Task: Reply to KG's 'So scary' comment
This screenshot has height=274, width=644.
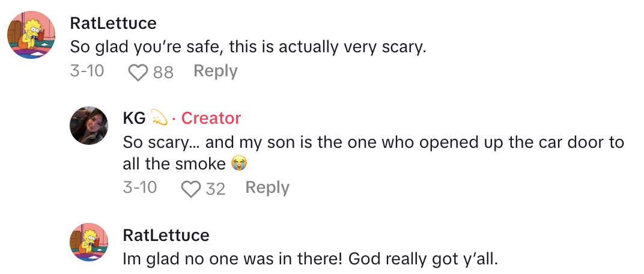Action: tap(267, 188)
